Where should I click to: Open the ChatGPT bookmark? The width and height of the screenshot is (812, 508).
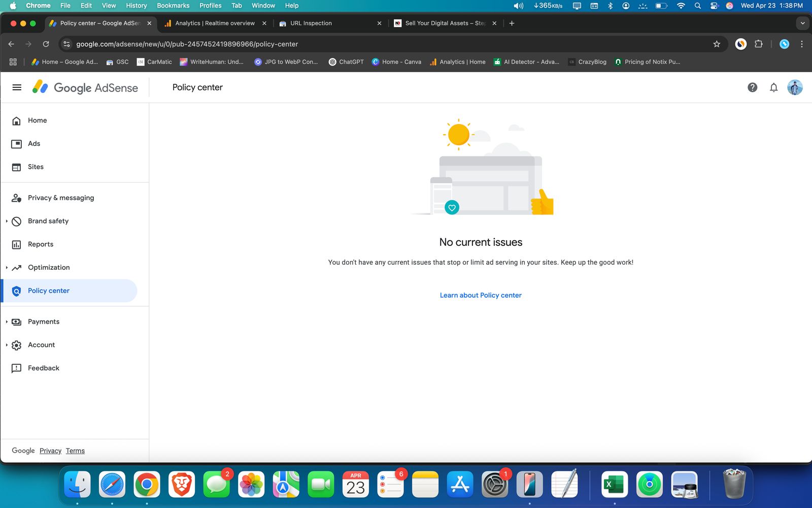pos(346,62)
